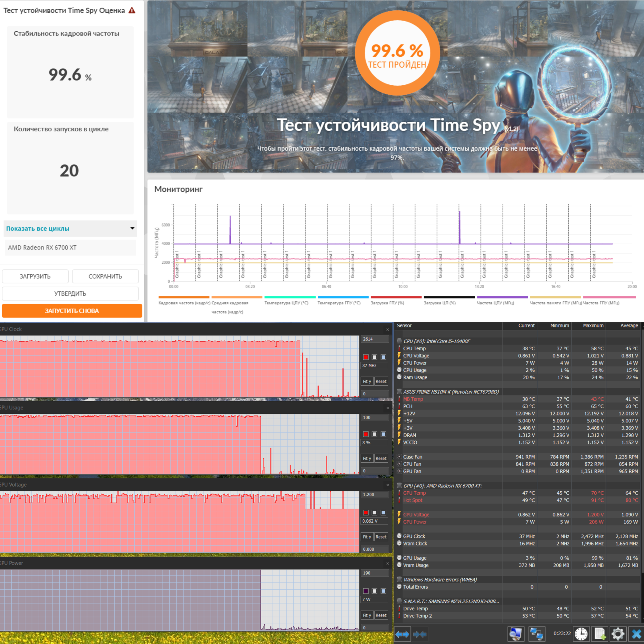This screenshot has width=644, height=644.
Task: Open the sensor summary monitor icon
Action: click(x=516, y=634)
